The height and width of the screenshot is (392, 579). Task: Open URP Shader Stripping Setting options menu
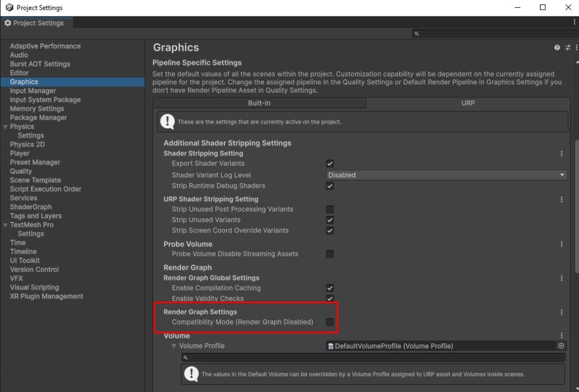(561, 199)
